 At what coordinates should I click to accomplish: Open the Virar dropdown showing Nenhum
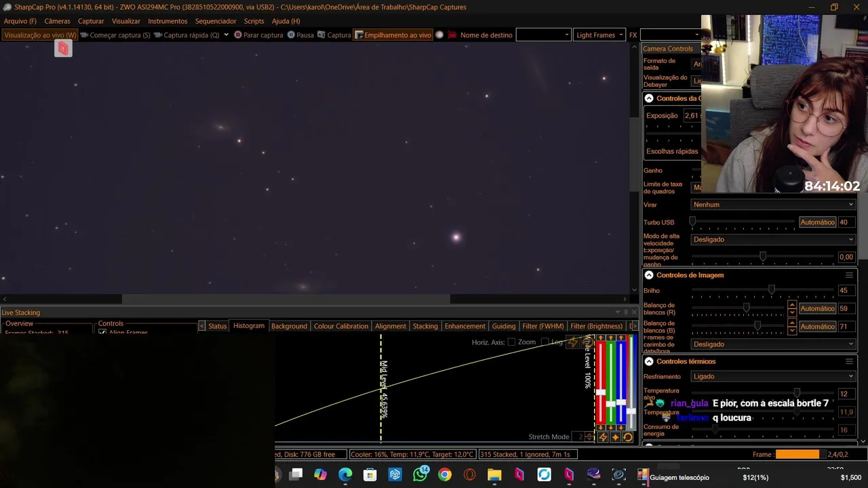click(773, 205)
